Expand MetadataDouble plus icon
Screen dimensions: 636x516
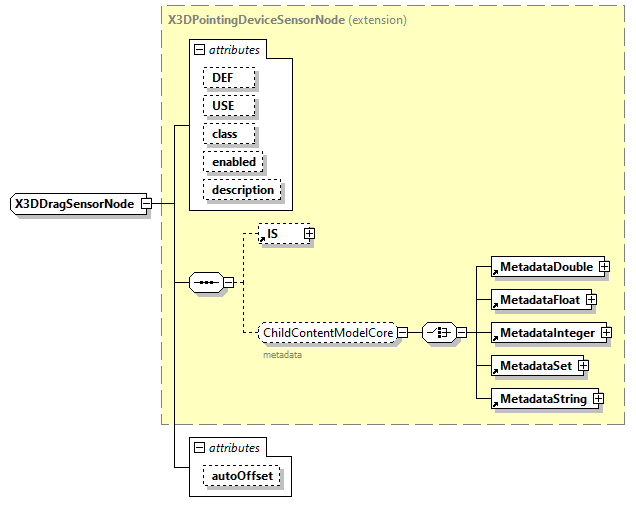pyautogui.click(x=604, y=267)
